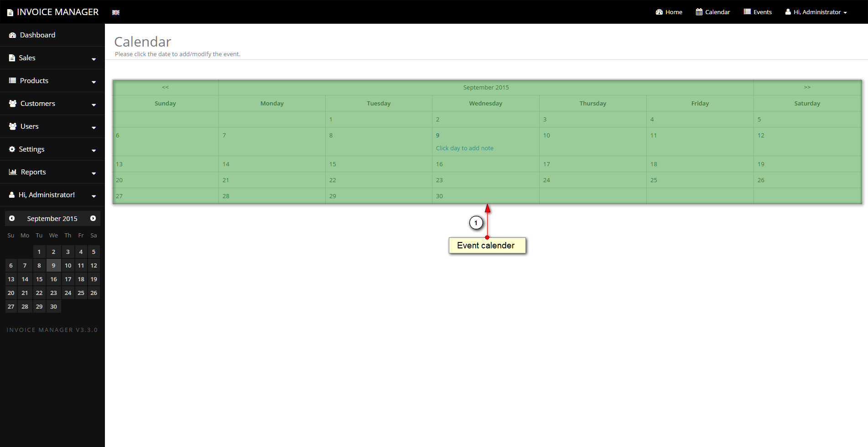Click the Settings gear icon in sidebar
Image resolution: width=868 pixels, height=447 pixels.
[12, 149]
